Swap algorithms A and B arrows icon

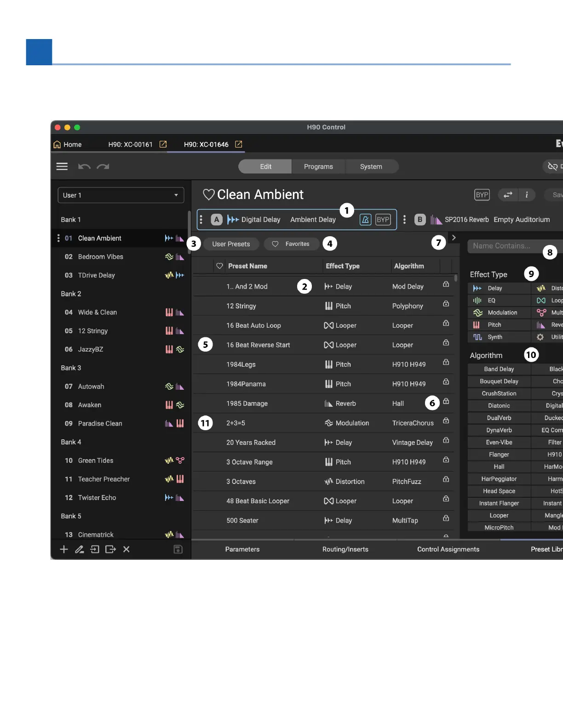[508, 195]
